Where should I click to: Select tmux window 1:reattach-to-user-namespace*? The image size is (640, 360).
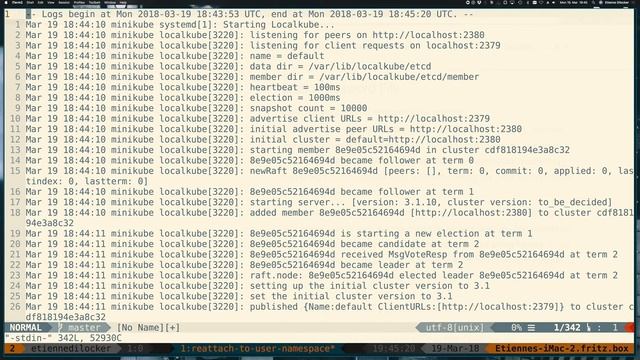pyautogui.click(x=258, y=349)
